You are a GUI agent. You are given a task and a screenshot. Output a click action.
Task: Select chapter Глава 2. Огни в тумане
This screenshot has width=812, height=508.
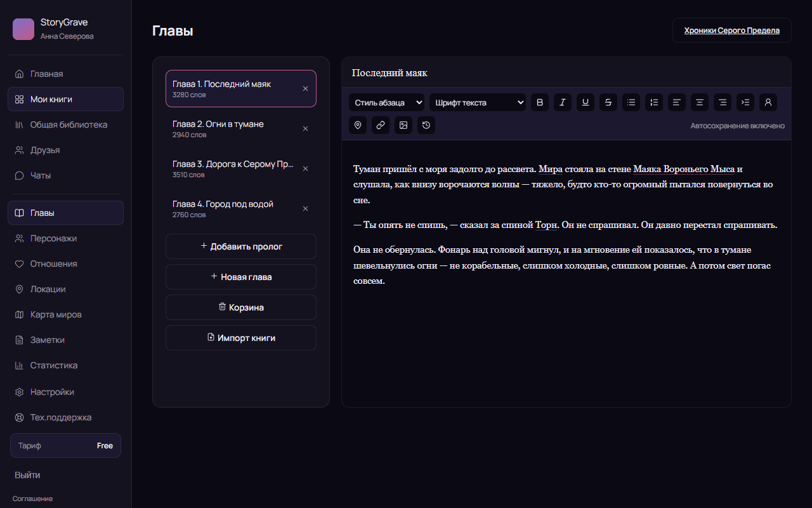[241, 129]
